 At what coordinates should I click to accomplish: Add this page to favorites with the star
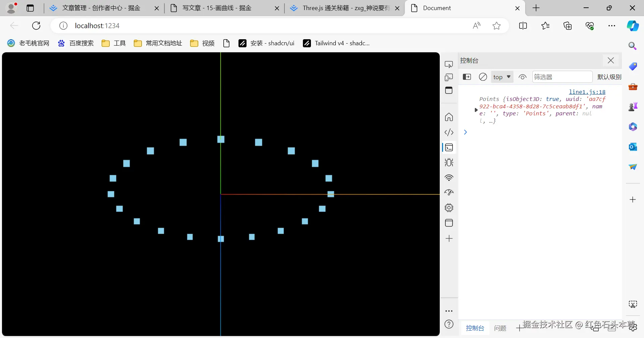(497, 26)
